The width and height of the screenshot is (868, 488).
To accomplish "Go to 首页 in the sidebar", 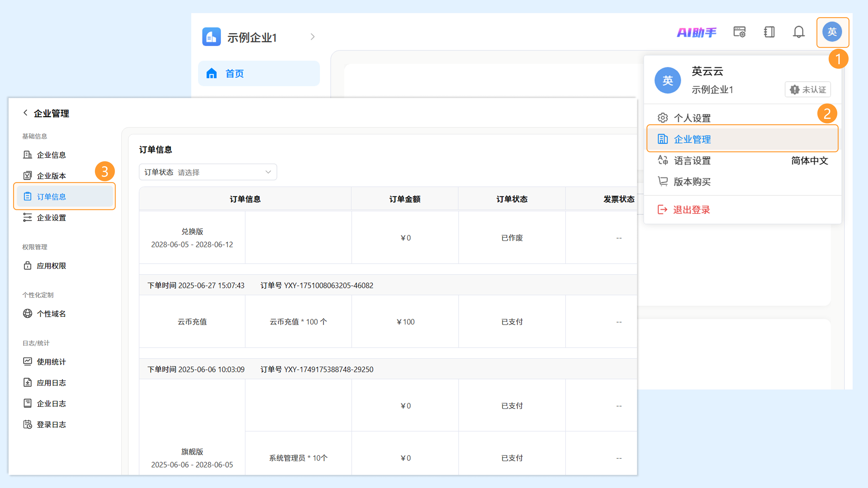I will (x=259, y=73).
